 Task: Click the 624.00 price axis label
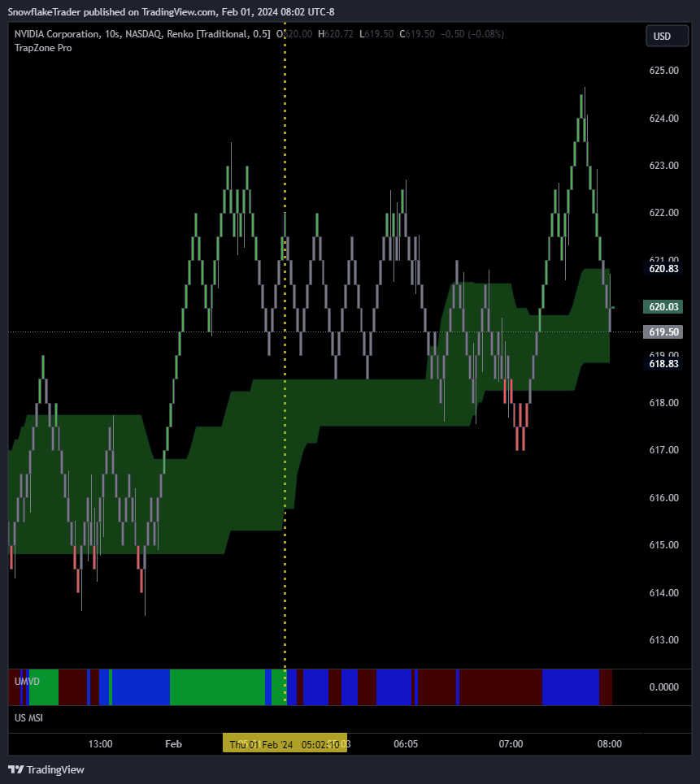coord(664,119)
